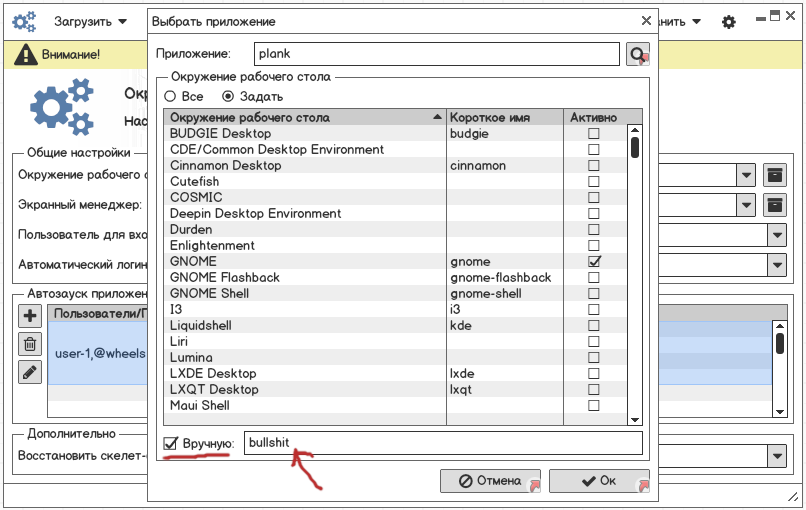Viewport: 806px width, 510px height.
Task: Enable Cinnamon Desktop active checkbox
Action: click(x=594, y=166)
